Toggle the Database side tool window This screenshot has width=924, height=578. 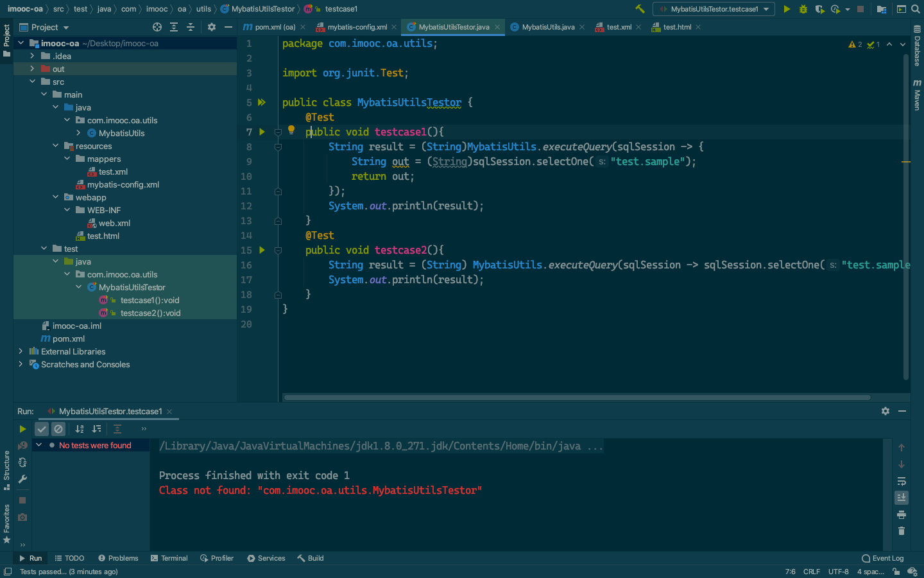917,46
